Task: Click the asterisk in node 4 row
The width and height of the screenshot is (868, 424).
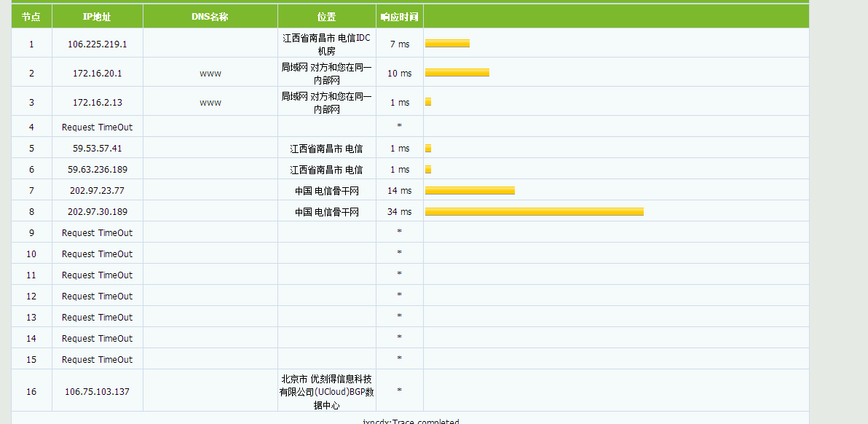Action: [x=399, y=126]
